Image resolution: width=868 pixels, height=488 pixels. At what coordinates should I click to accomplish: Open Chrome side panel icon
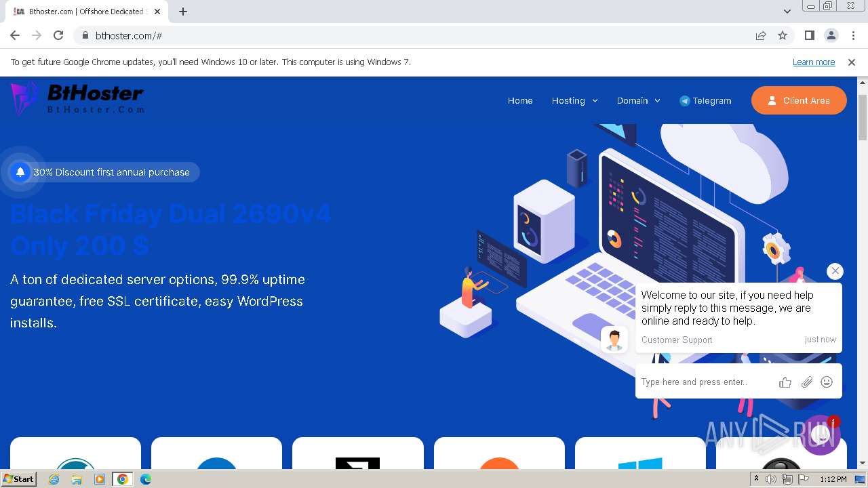pos(809,35)
